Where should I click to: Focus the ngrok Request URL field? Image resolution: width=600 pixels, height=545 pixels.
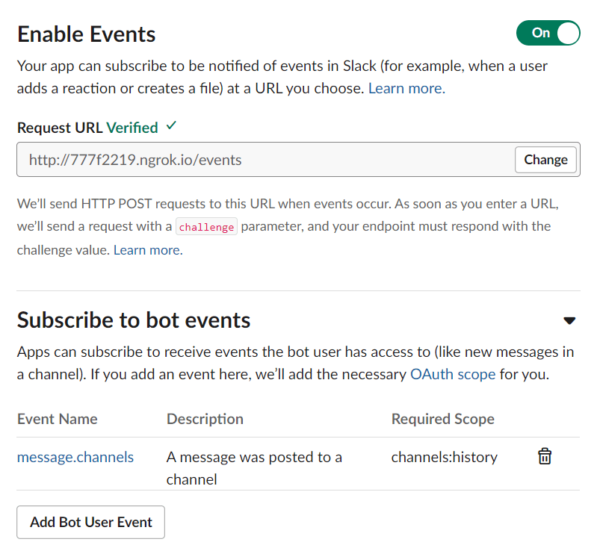coord(266,160)
